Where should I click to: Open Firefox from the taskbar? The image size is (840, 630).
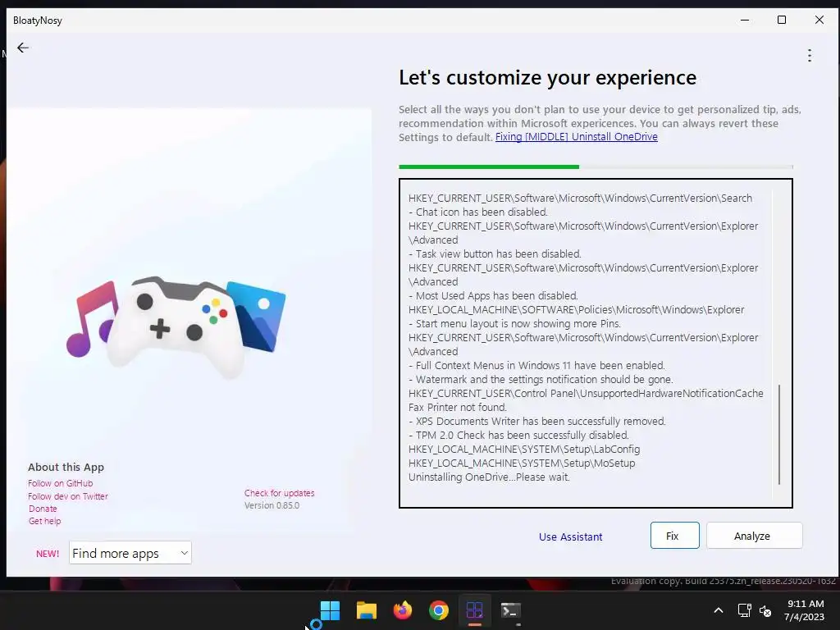click(402, 610)
